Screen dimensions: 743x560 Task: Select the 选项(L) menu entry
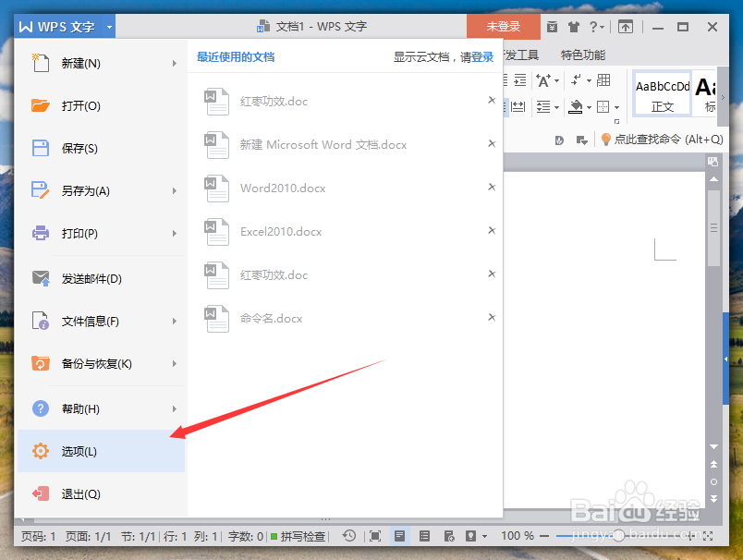101,451
